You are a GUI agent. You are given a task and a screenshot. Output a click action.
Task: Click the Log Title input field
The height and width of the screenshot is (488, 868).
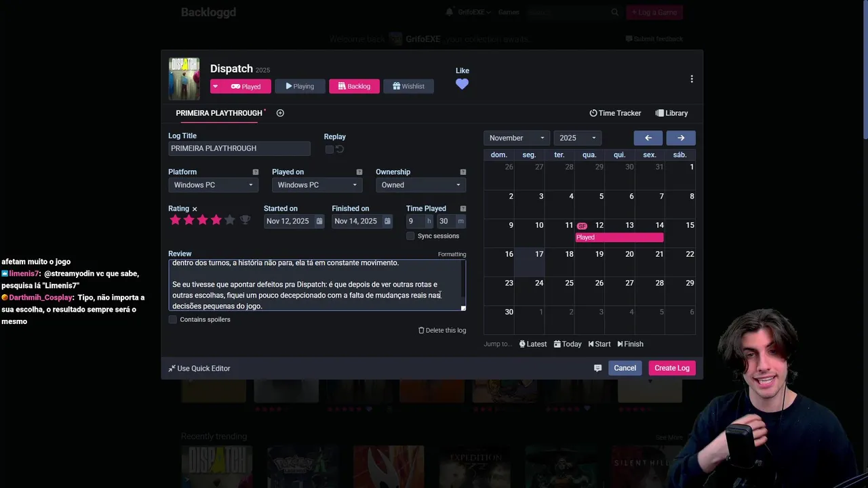[239, 148]
